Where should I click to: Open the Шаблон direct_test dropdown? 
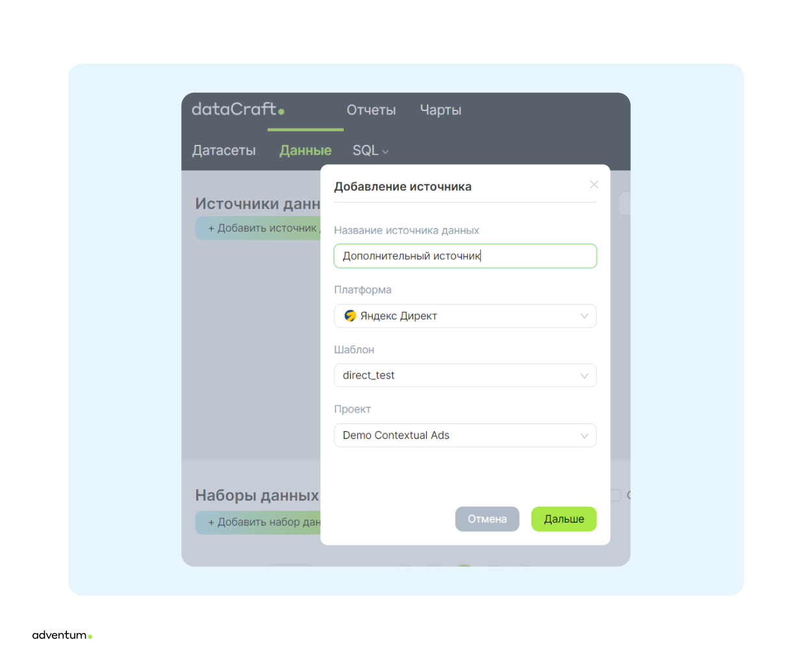point(465,375)
